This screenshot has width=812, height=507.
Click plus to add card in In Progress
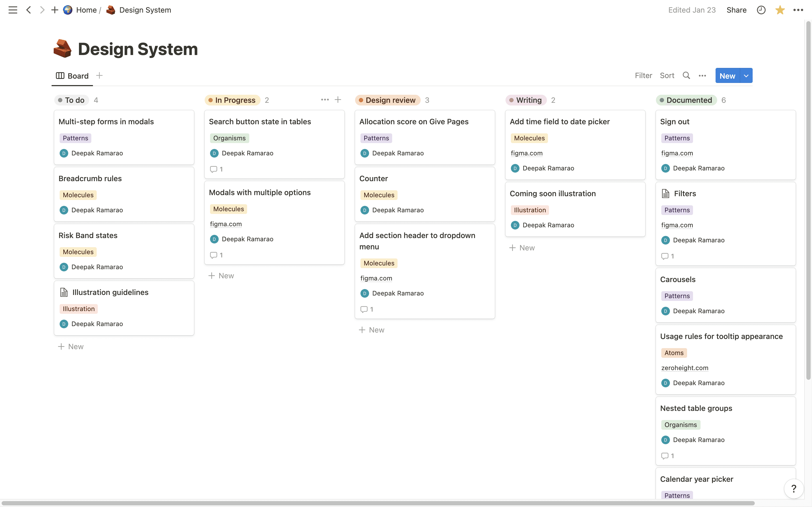338,100
